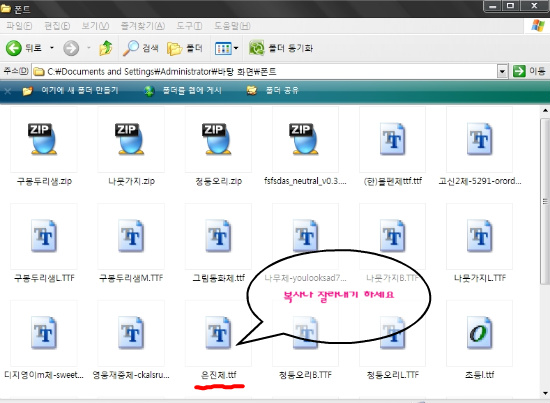Screen dimensions: 550x403
Task: Select 구름두리생M.TTF font icon
Action: 131,236
